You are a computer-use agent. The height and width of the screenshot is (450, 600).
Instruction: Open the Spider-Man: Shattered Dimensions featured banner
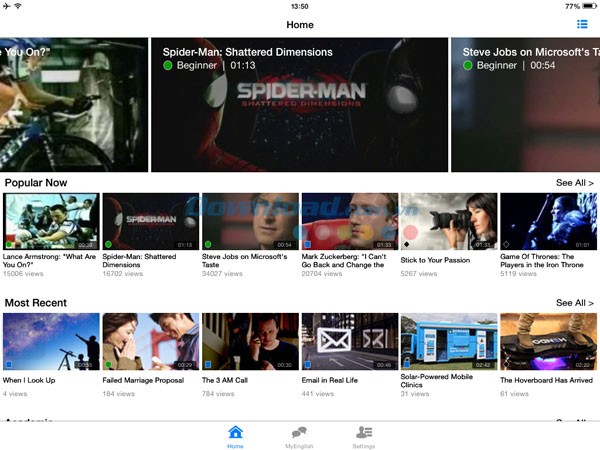click(298, 105)
